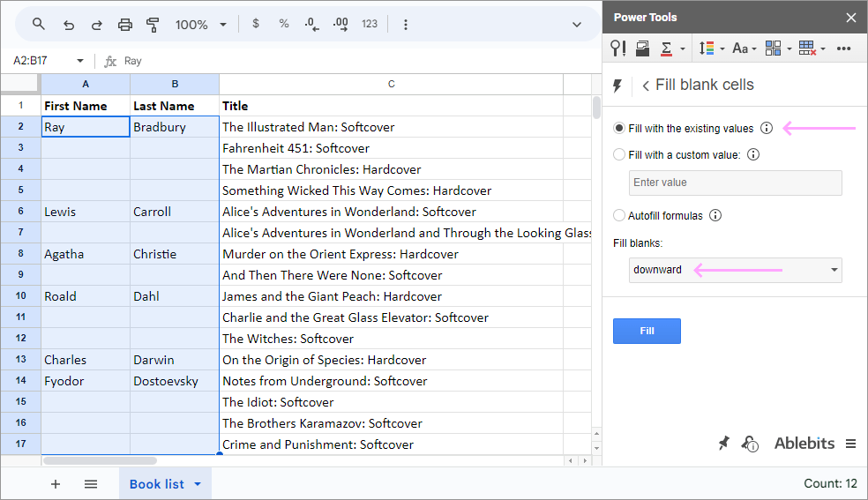868x500 pixels.
Task: Click the horizontal scrollbar thumb
Action: pos(100,460)
